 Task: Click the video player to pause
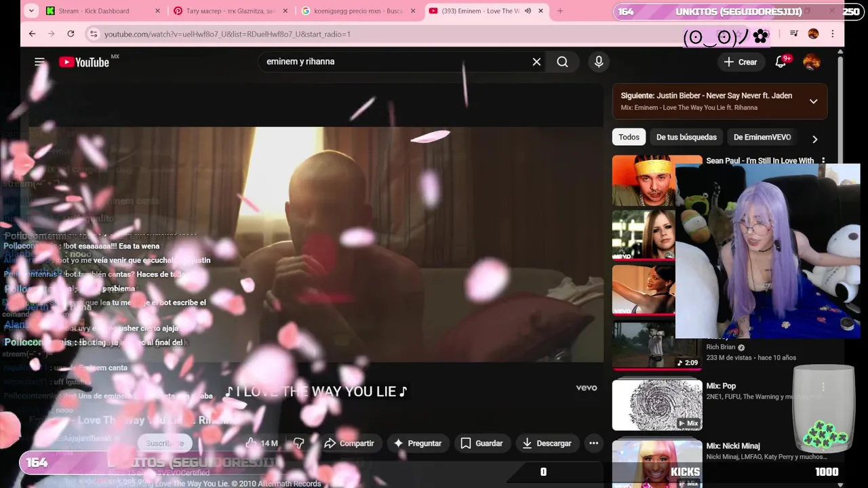coord(316,244)
